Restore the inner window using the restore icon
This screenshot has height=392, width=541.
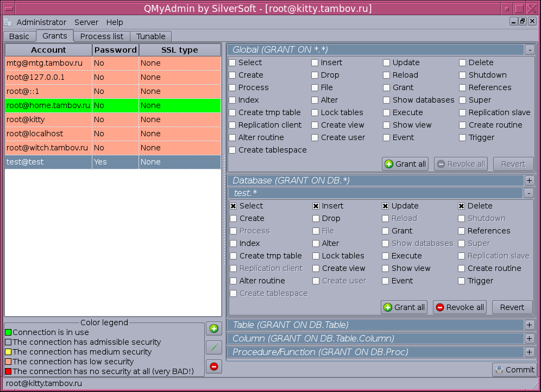pos(523,21)
